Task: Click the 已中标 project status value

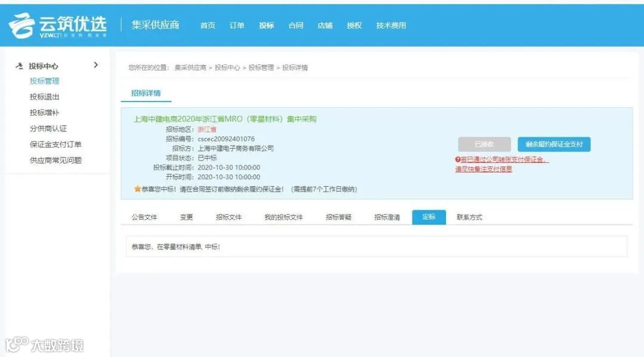Action: (207, 158)
